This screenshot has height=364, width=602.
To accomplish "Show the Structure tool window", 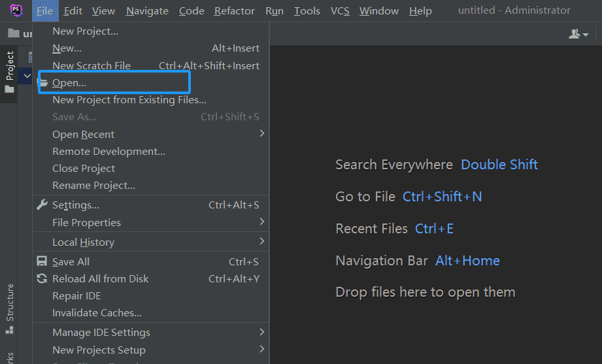I will point(9,302).
